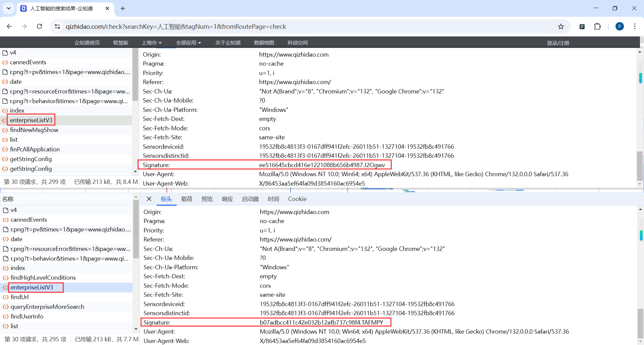
Task: Open the X extension icon in toolbar
Action: coord(582,26)
